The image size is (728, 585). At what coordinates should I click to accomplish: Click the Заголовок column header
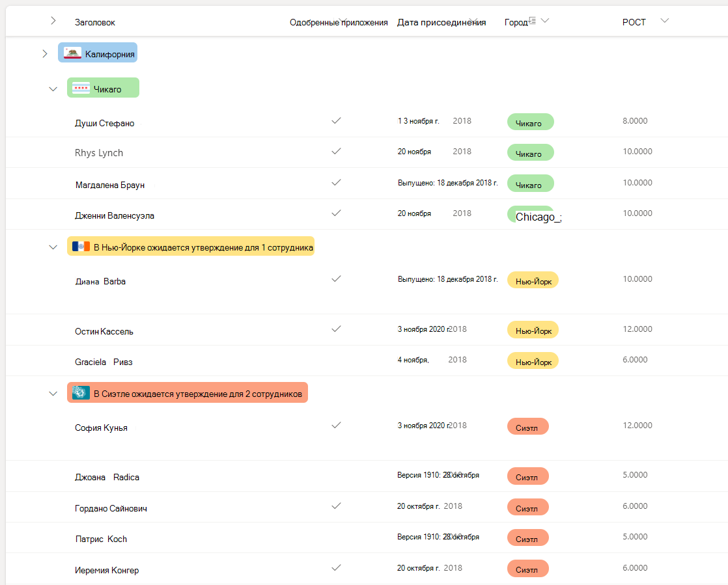pos(95,23)
